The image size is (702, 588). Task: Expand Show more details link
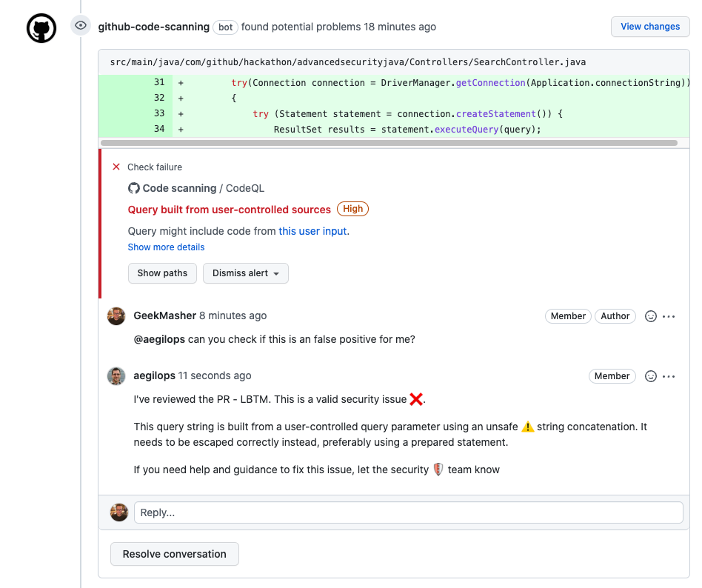coord(166,247)
